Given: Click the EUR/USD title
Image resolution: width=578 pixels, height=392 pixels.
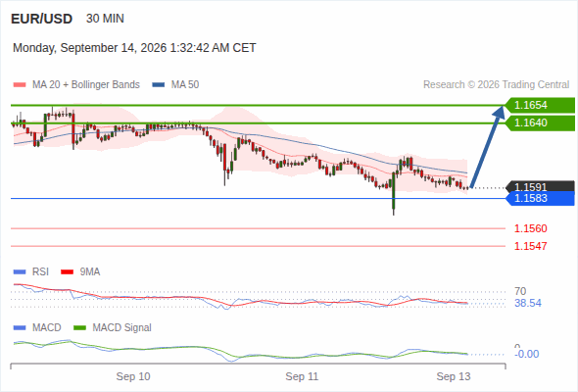Looking at the screenshot, I should coord(42,19).
